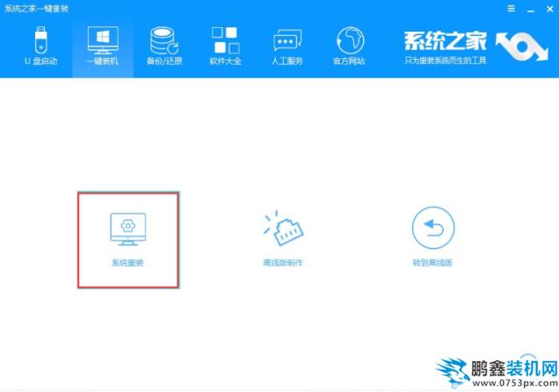Close the 系统之家一键重装 window
This screenshot has height=392, width=559.
click(x=549, y=9)
